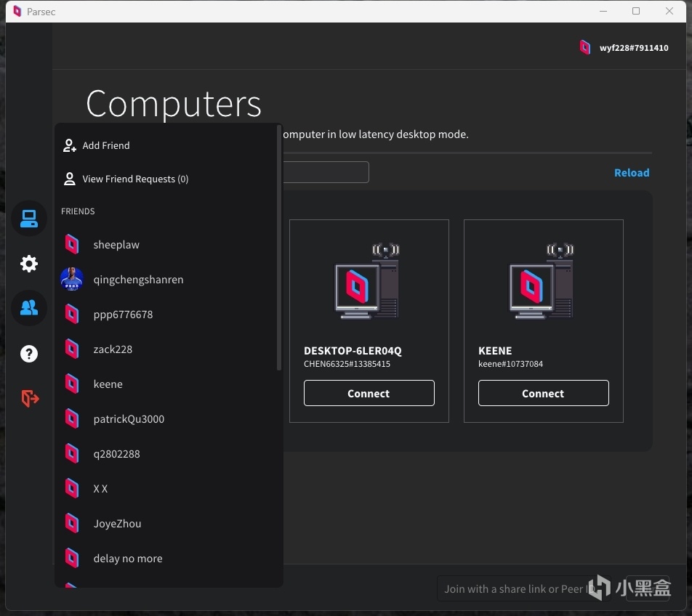Select Add Friend menu entry
This screenshot has width=692, height=616.
106,145
